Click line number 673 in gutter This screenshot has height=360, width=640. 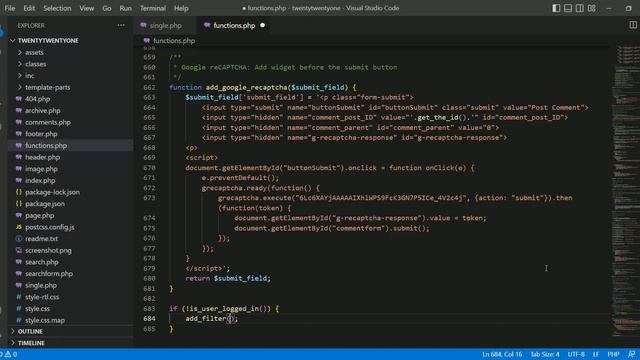[149, 198]
